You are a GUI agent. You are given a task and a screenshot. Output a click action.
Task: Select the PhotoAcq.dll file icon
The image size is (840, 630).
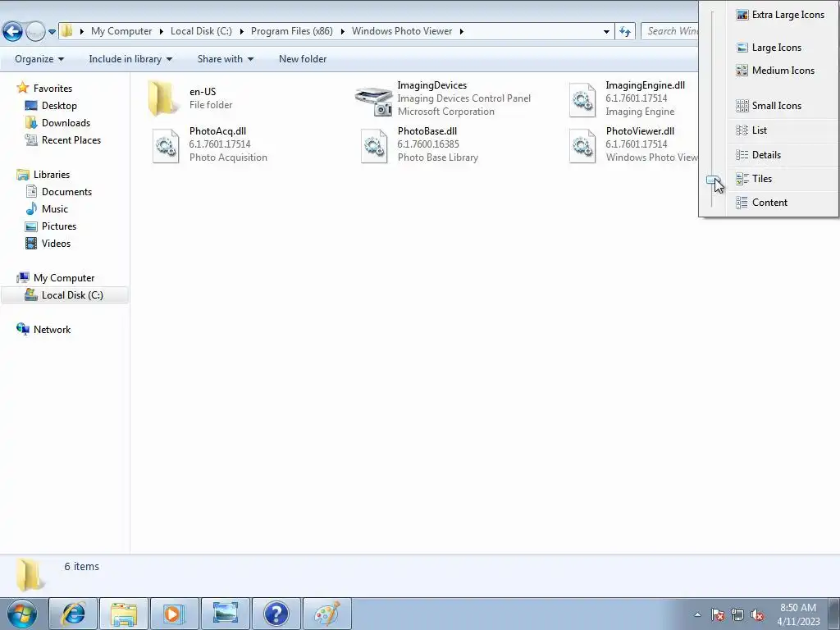click(166, 146)
